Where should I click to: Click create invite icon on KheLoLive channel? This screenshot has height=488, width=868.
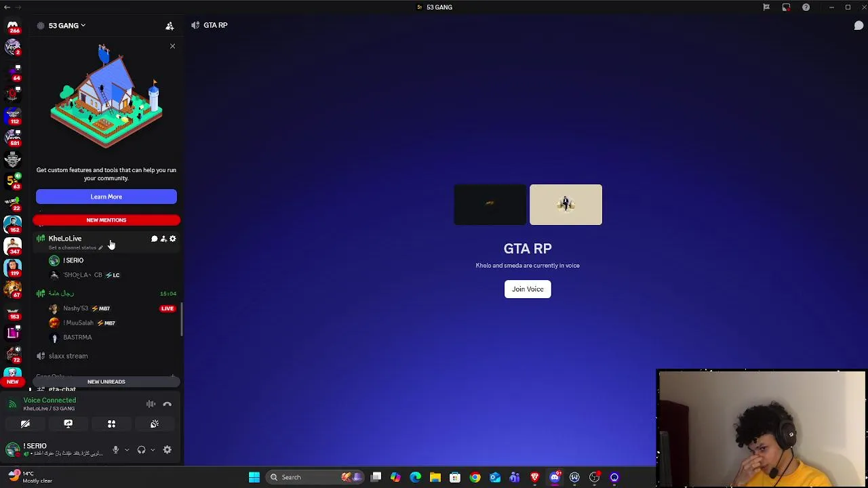163,239
